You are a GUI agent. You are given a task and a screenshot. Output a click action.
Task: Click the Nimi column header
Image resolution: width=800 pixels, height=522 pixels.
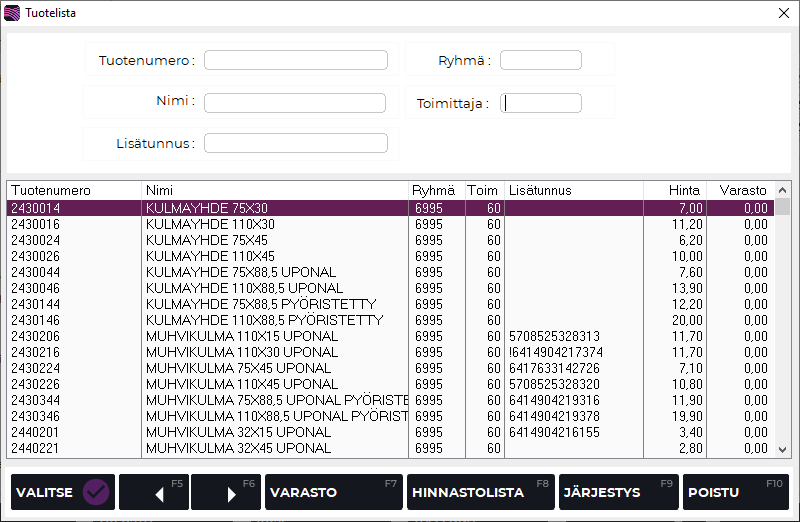pyautogui.click(x=275, y=190)
